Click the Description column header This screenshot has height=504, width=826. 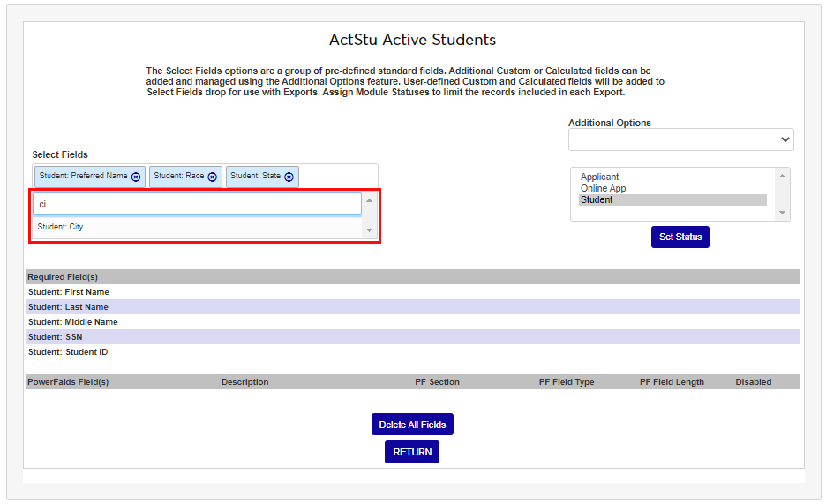point(244,382)
